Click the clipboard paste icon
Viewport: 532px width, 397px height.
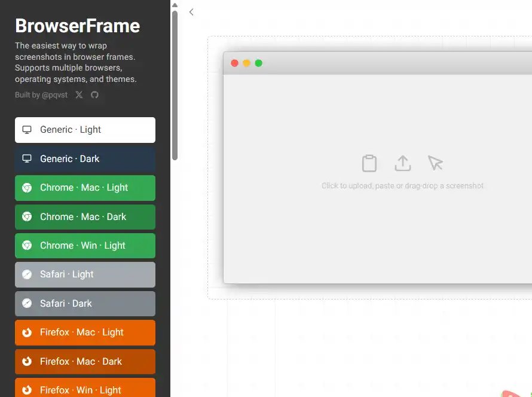pyautogui.click(x=369, y=164)
